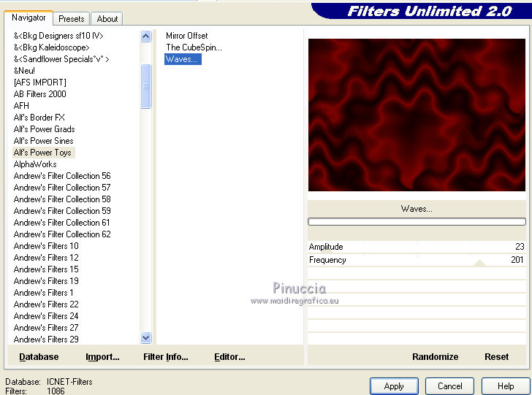Select Andrew's Filters 12
Image resolution: width=532 pixels, height=395 pixels.
(46, 258)
